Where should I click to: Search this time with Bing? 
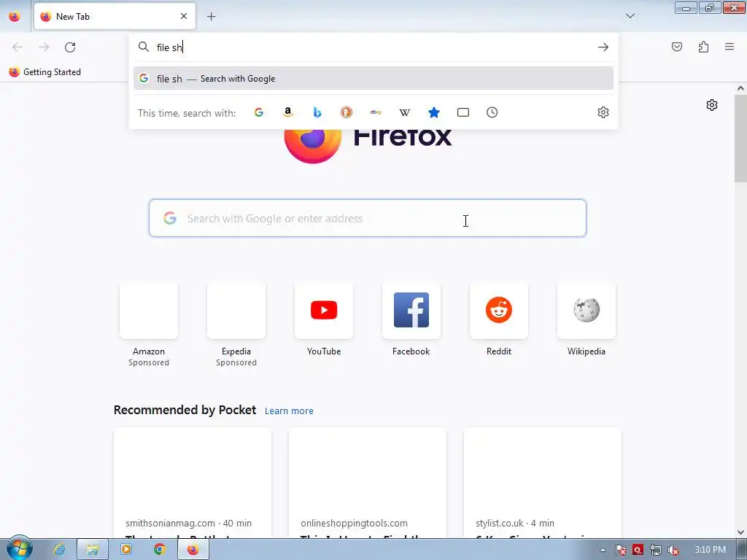pos(317,112)
